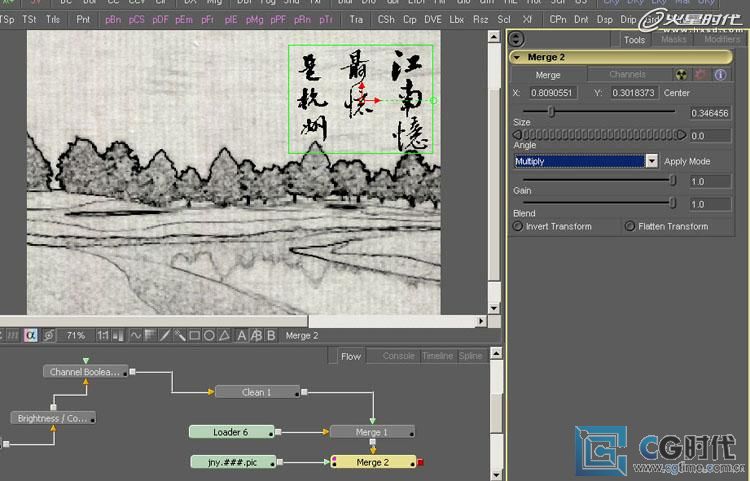Enable the Invert Transform option
Image resolution: width=750 pixels, height=481 pixels.
click(x=518, y=226)
